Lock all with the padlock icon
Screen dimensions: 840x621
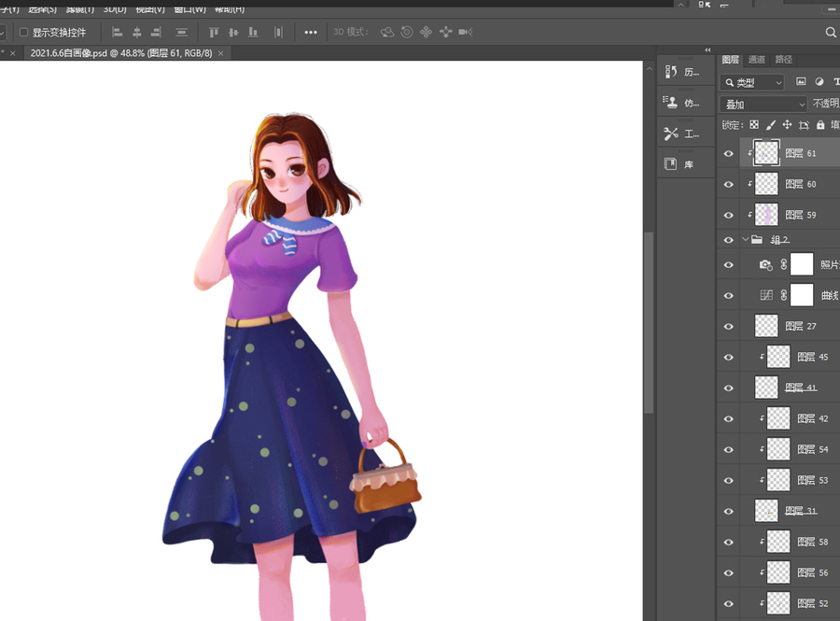(x=820, y=125)
